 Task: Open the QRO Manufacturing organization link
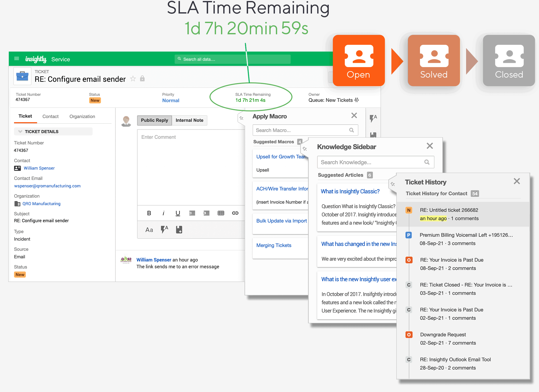(x=41, y=204)
